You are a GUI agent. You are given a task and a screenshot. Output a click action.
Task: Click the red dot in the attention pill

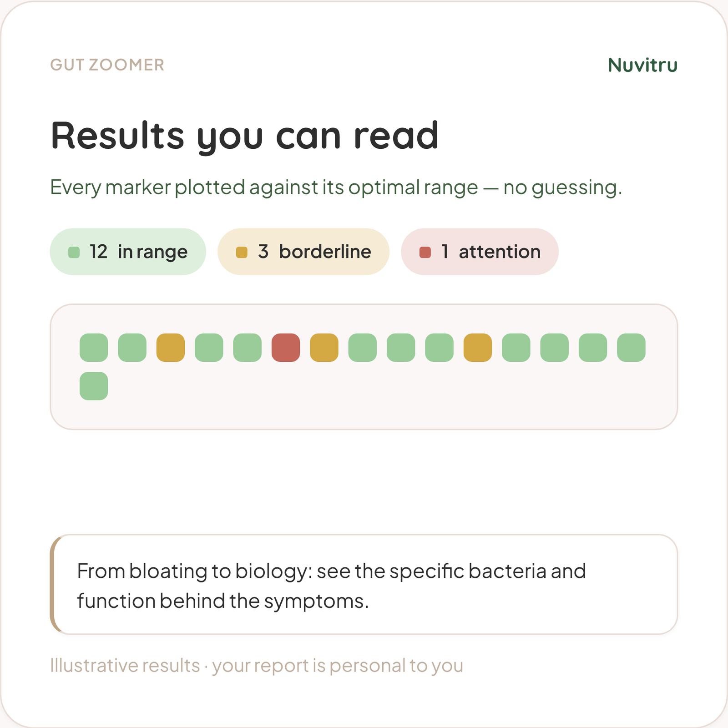(425, 252)
